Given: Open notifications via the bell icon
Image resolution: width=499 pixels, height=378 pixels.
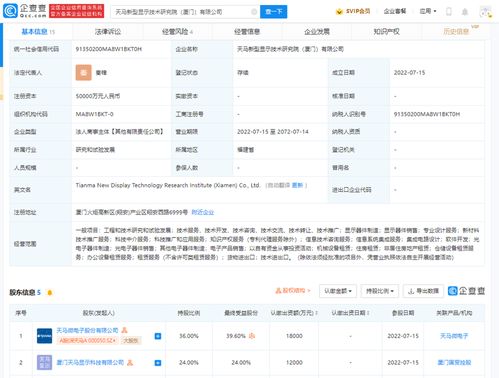Looking at the screenshot, I should pyautogui.click(x=465, y=12).
